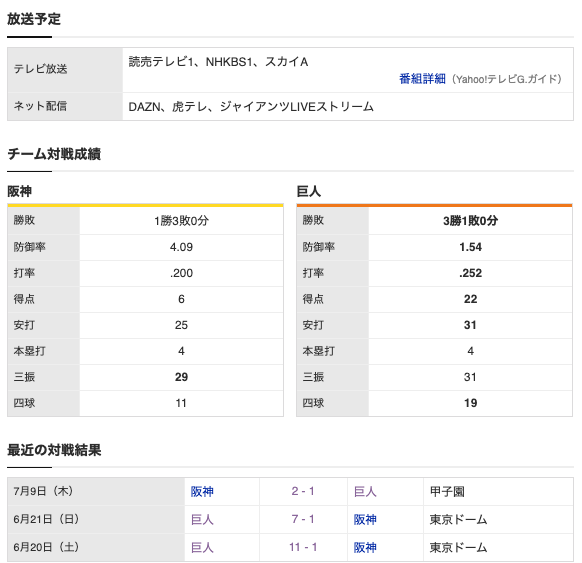
Task: Open 阪神 link in 6月21日 row
Action: tap(365, 519)
